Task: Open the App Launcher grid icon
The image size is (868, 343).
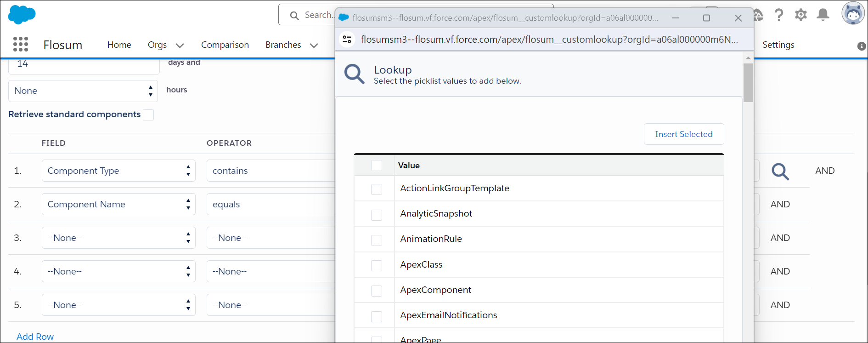Action: tap(21, 44)
